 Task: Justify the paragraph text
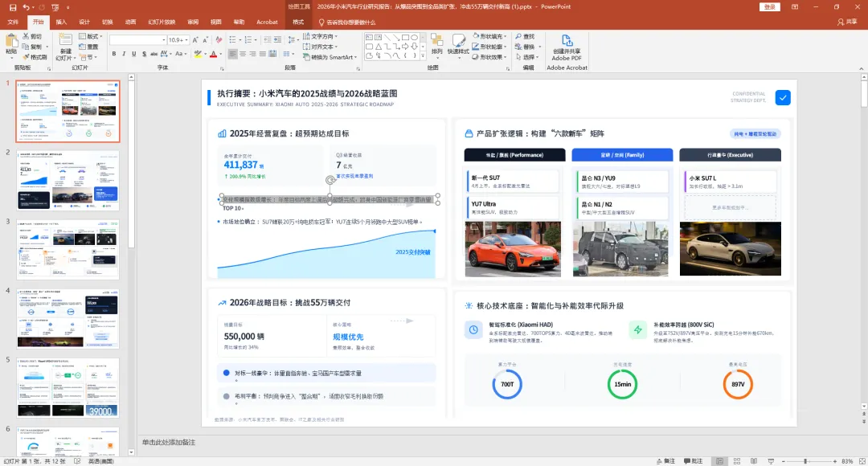tap(263, 55)
